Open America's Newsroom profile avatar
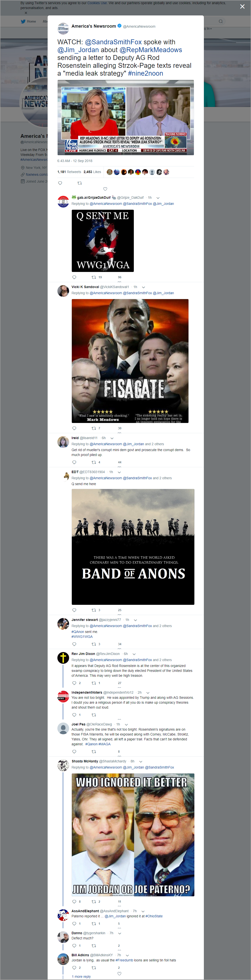Image resolution: width=251 pixels, height=980 pixels. (x=63, y=29)
